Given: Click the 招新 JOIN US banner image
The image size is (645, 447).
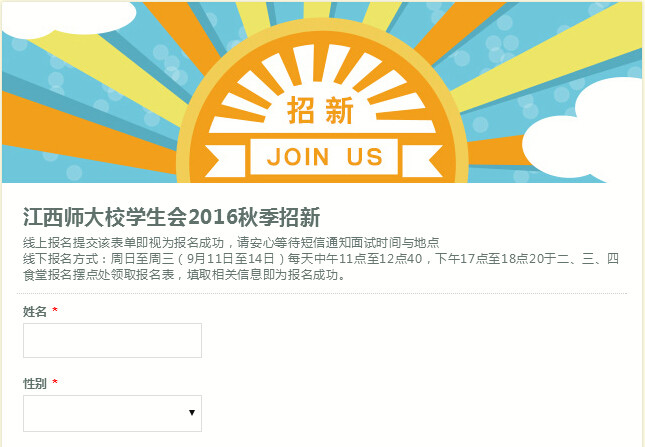Looking at the screenshot, I should (322, 92).
